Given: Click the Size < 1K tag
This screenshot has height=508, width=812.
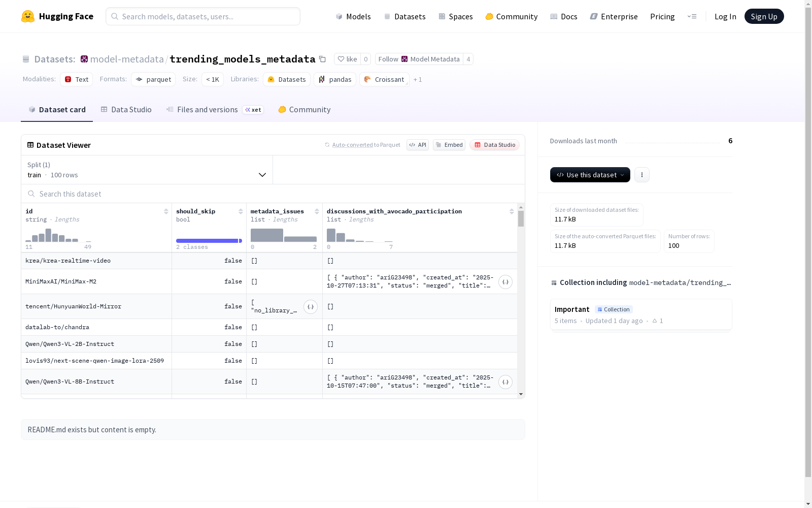Looking at the screenshot, I should coord(213,79).
